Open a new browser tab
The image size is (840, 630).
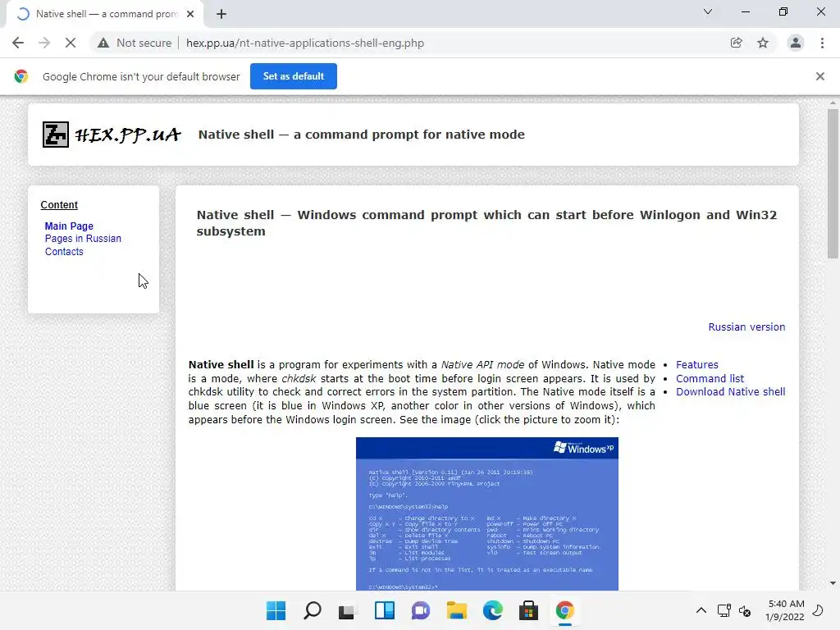click(221, 14)
